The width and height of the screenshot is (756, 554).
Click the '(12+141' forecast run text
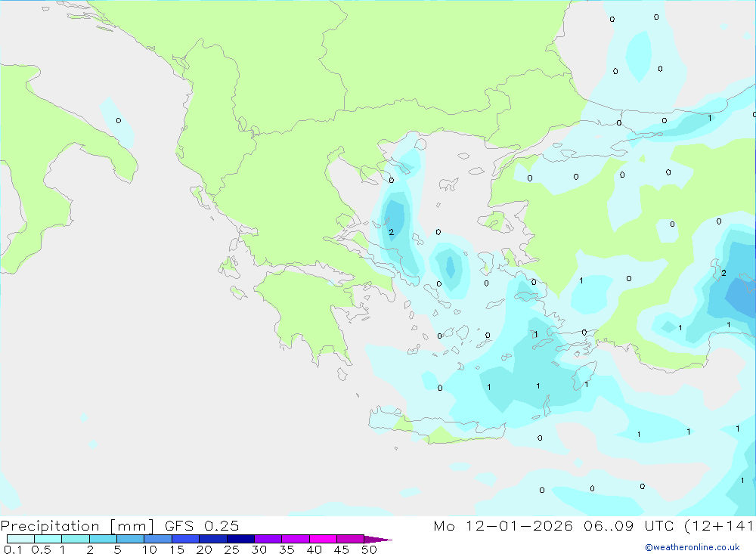click(x=718, y=525)
